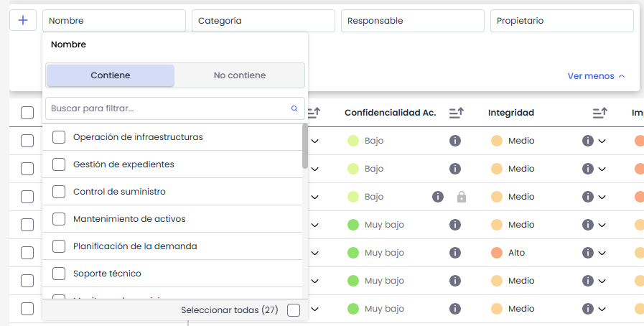Open the Categoría filter dropdown

[263, 21]
